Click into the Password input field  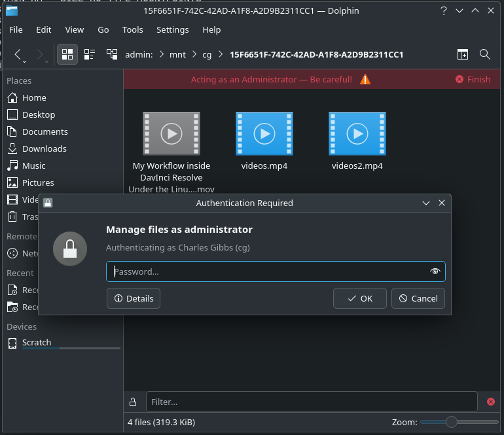coord(268,271)
